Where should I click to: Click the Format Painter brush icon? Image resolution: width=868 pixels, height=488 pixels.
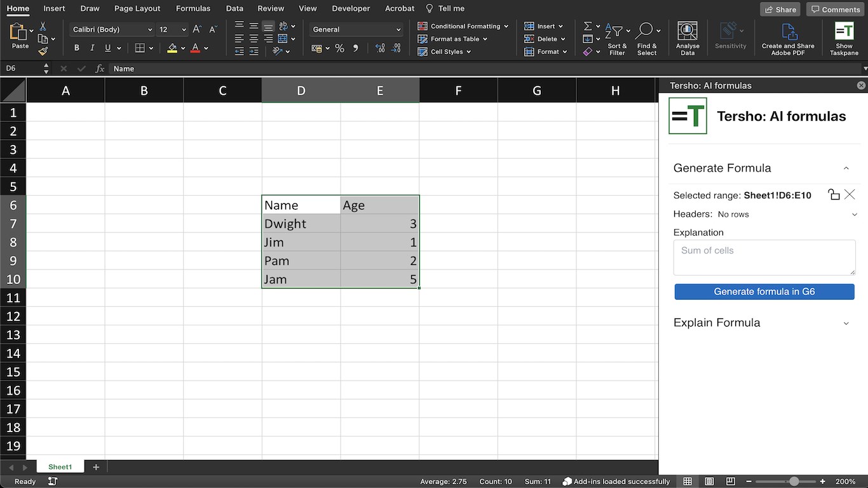(43, 51)
